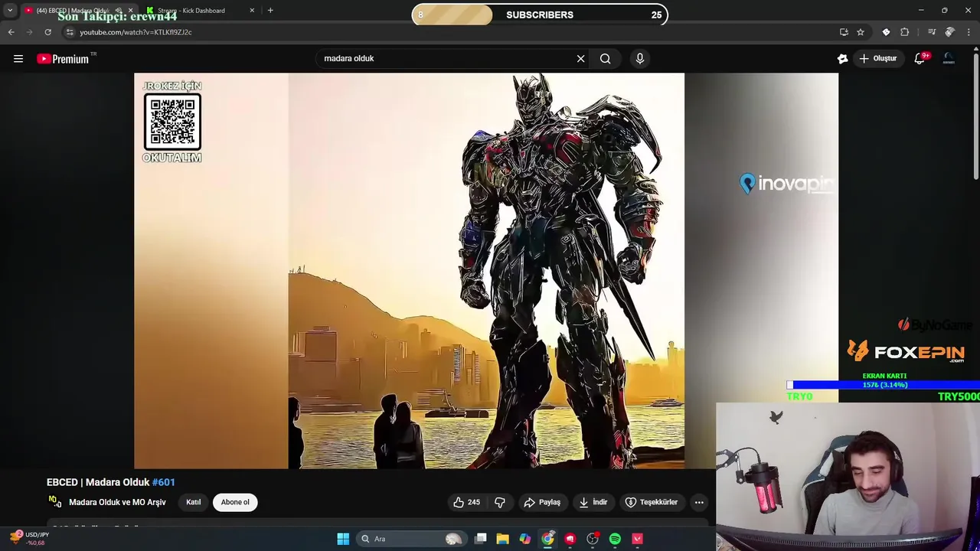
Task: Mute the YouTube tab audio icon
Action: (x=118, y=11)
